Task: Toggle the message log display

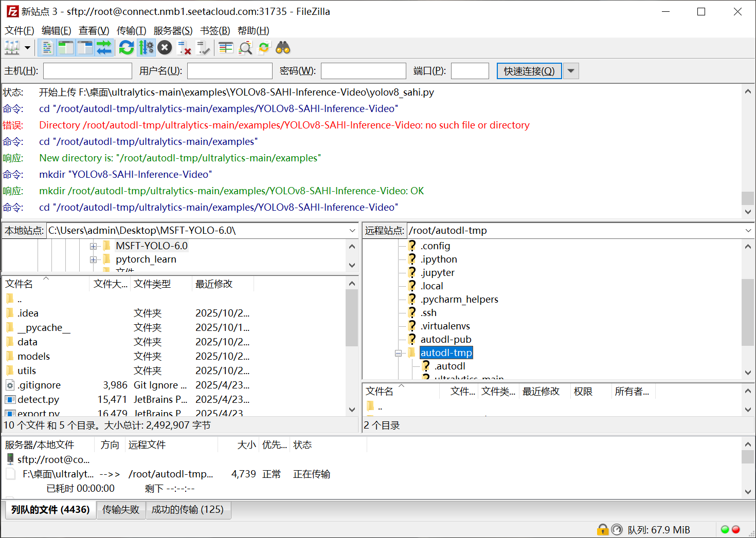Action: (47, 48)
